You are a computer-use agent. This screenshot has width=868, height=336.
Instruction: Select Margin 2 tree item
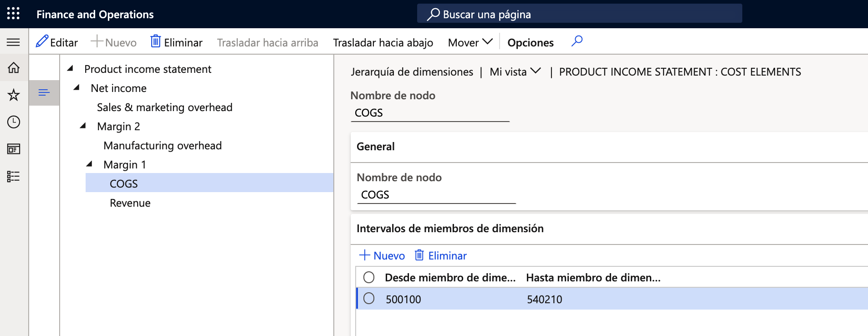[x=118, y=127]
